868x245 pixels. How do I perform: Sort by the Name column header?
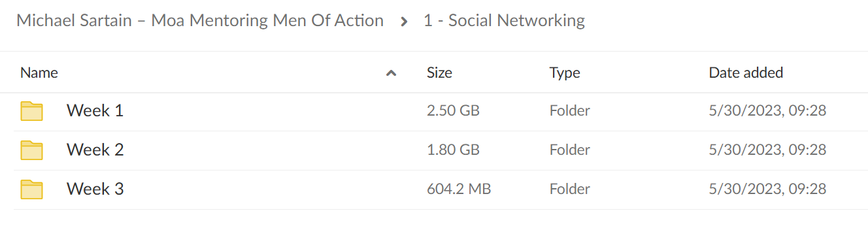(x=39, y=73)
